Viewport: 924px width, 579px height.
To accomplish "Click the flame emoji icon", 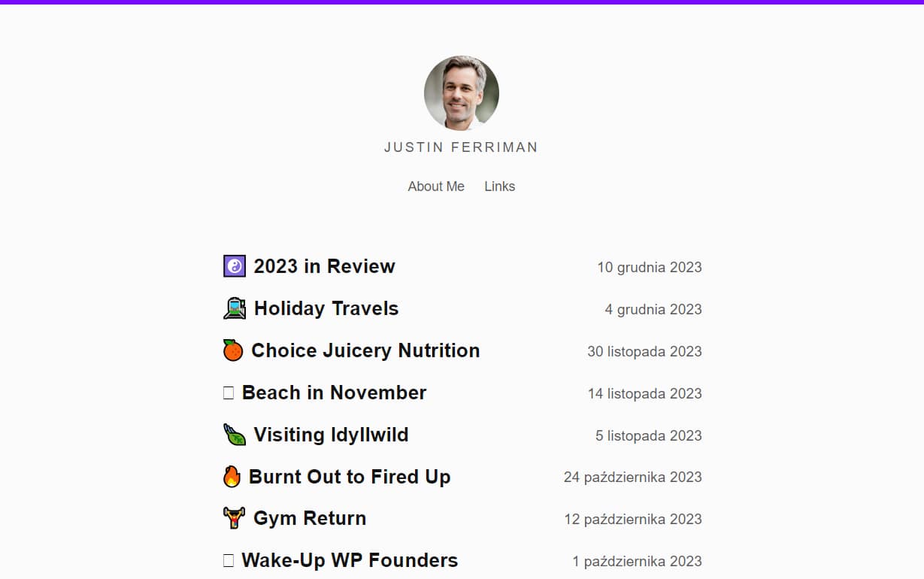I will point(232,477).
